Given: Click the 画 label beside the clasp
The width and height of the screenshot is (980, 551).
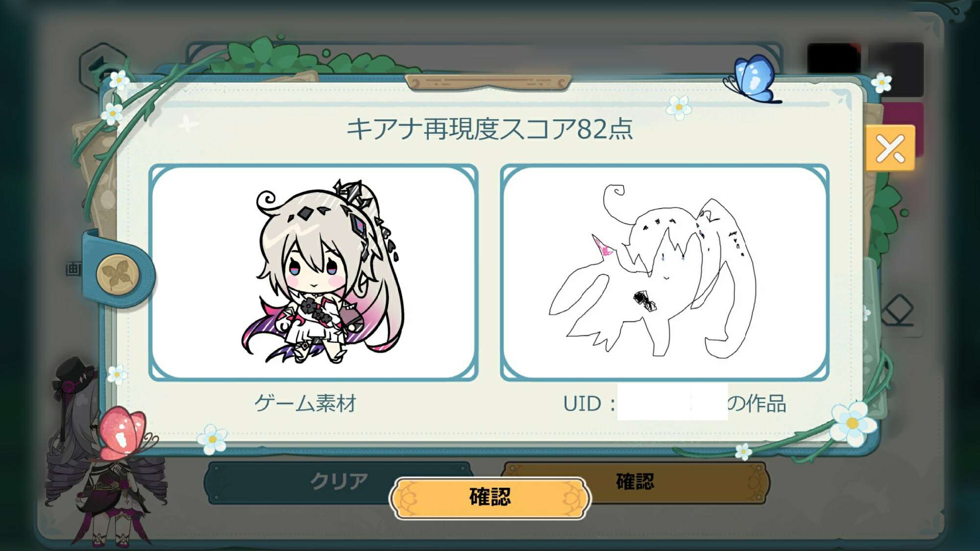Looking at the screenshot, I should (73, 268).
